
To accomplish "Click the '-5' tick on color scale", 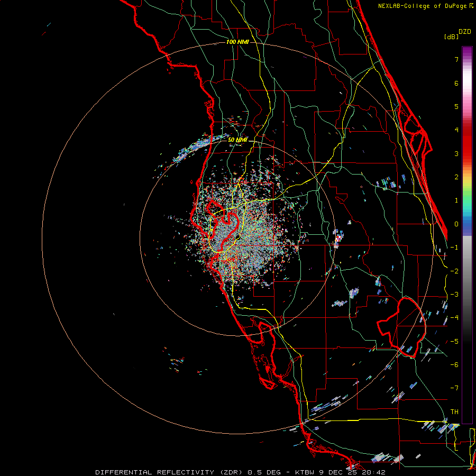I will (x=454, y=342).
